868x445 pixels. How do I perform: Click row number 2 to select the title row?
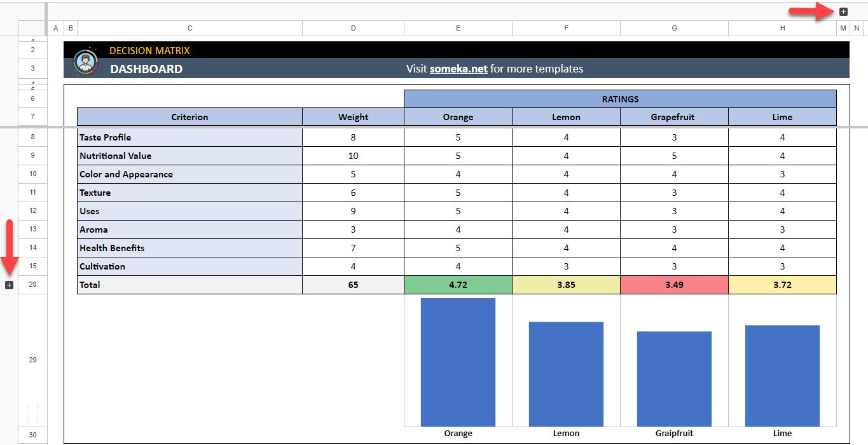[32, 49]
